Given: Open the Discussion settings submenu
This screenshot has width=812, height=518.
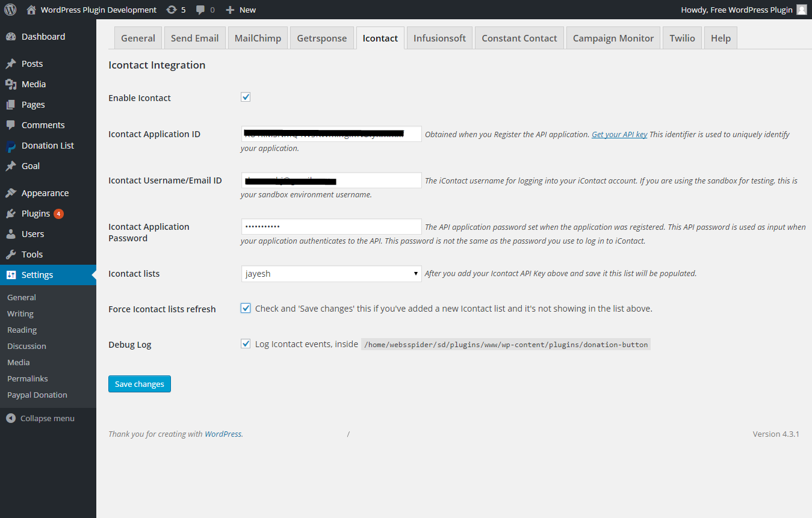Looking at the screenshot, I should click(x=26, y=346).
